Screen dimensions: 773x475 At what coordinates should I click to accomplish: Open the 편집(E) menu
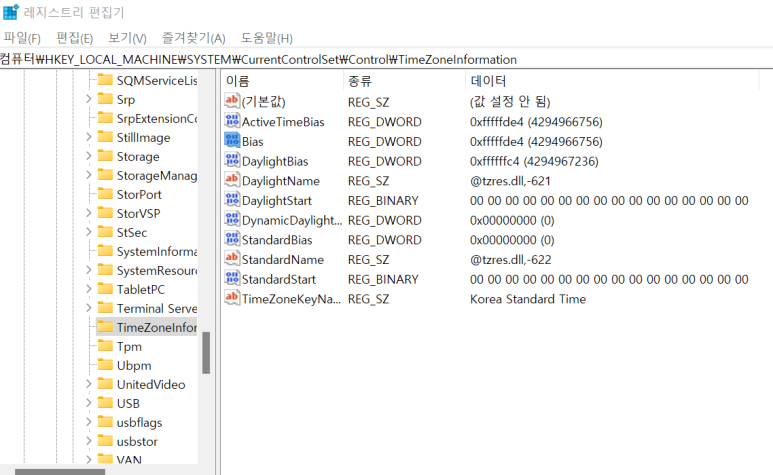point(74,38)
